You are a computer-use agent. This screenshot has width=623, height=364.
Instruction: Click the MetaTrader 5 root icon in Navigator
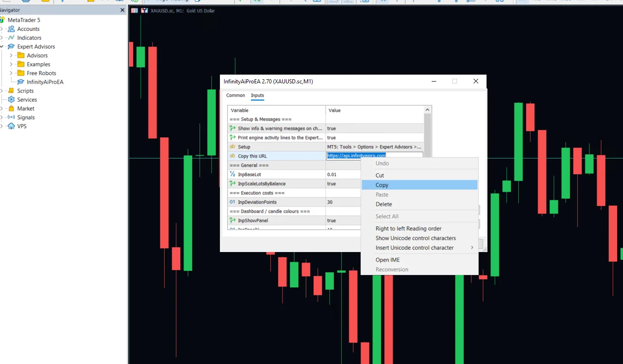pos(2,20)
